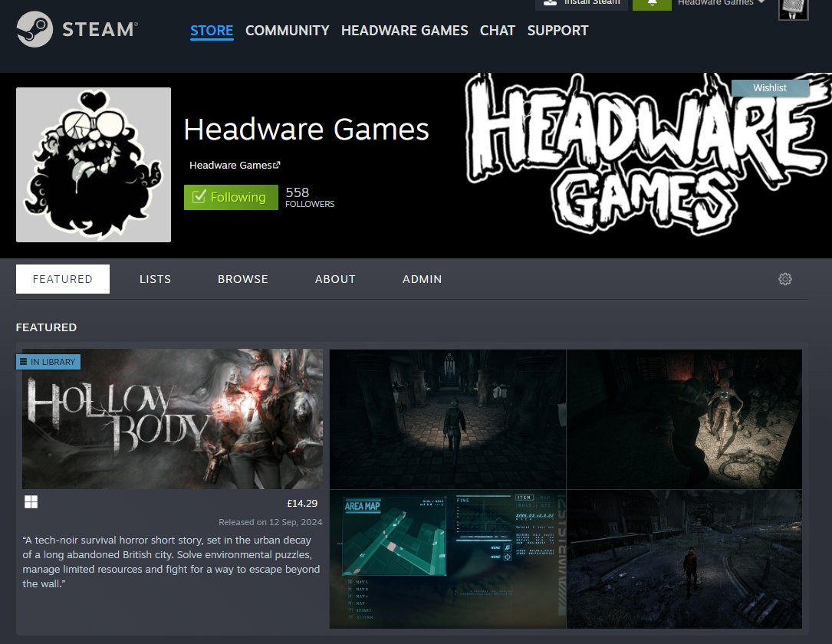Image resolution: width=832 pixels, height=644 pixels.
Task: Click the Windows platform icon under Hollow Body
Action: click(31, 502)
